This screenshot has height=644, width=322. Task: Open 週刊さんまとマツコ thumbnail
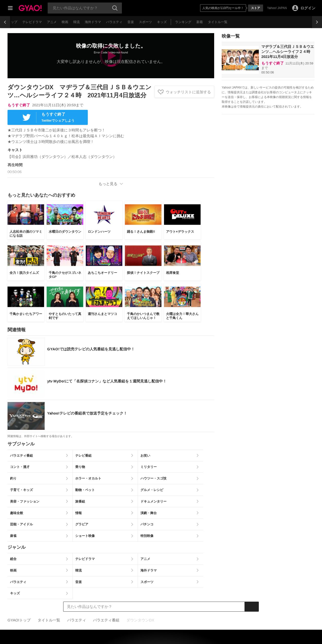pyautogui.click(x=104, y=297)
